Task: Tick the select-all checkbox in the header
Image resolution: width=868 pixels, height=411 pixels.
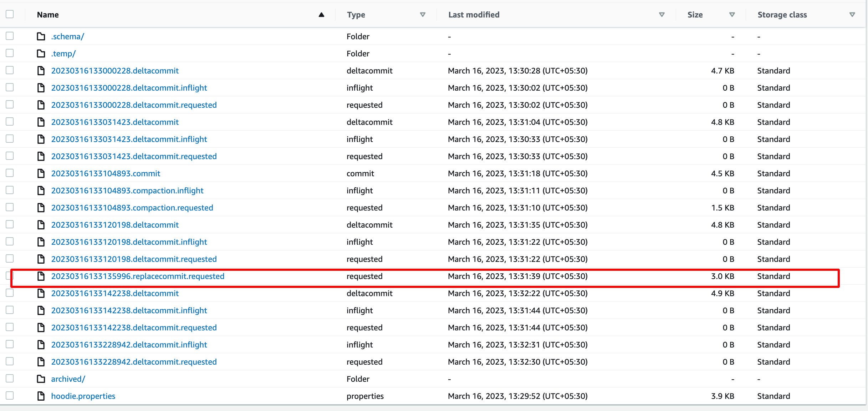Action: pos(10,14)
